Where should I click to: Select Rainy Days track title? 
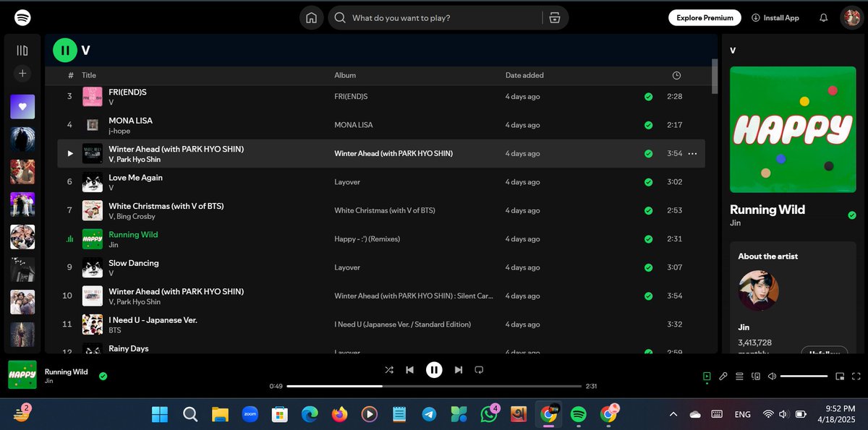(129, 348)
